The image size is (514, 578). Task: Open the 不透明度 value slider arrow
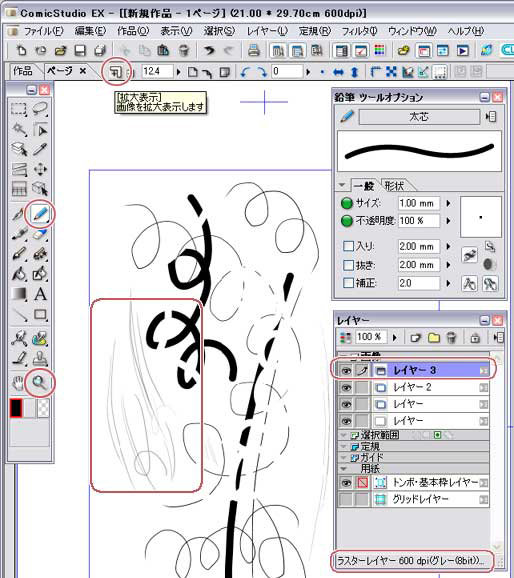point(448,221)
